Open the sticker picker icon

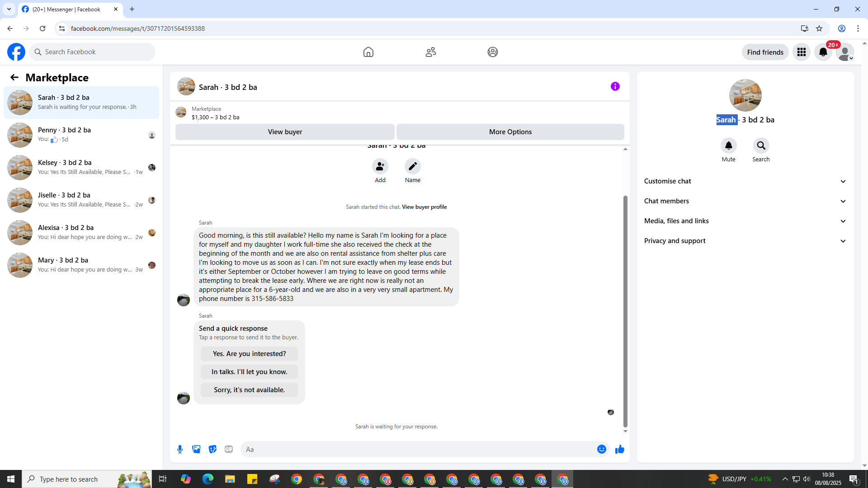point(212,449)
